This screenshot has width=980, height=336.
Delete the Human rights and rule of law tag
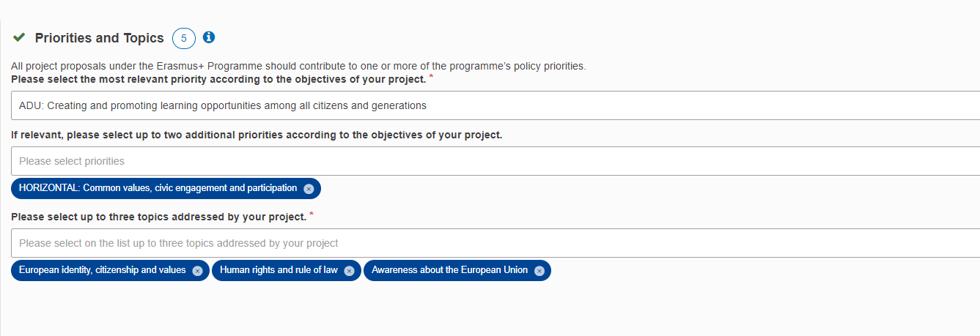[x=349, y=271]
